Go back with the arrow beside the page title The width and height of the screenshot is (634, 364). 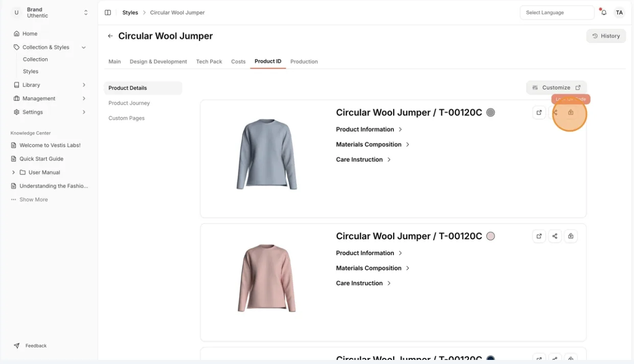pyautogui.click(x=110, y=36)
